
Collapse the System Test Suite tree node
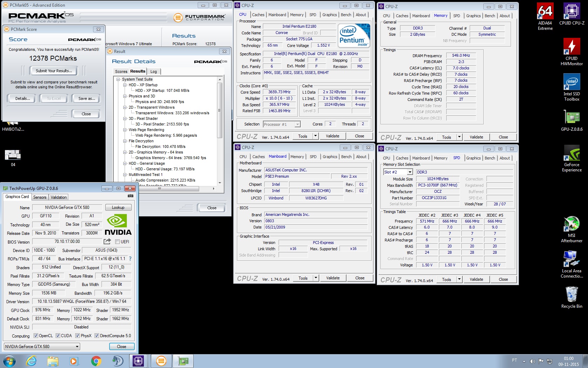point(119,79)
